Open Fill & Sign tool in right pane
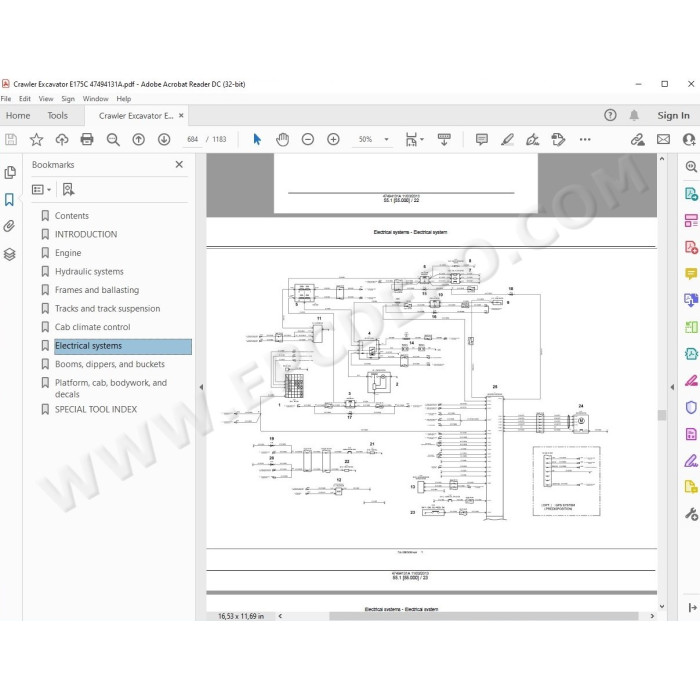 (691, 461)
